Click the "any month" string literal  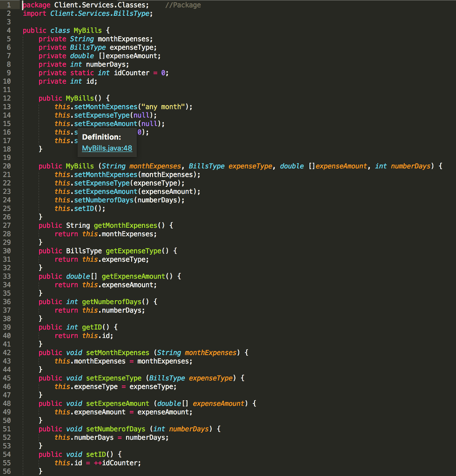pos(160,106)
